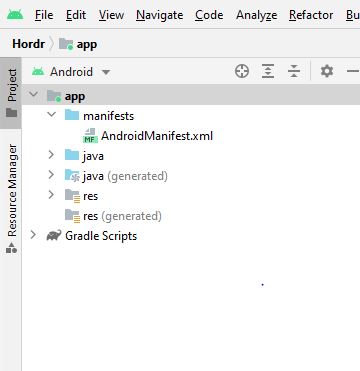
Task: Expand the java folder
Action: point(51,155)
